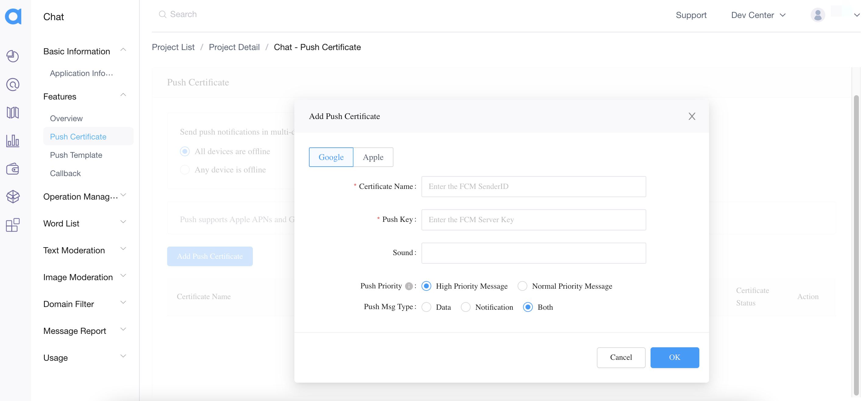Expand the Domain Filter section
This screenshot has width=868, height=401.
123,302
